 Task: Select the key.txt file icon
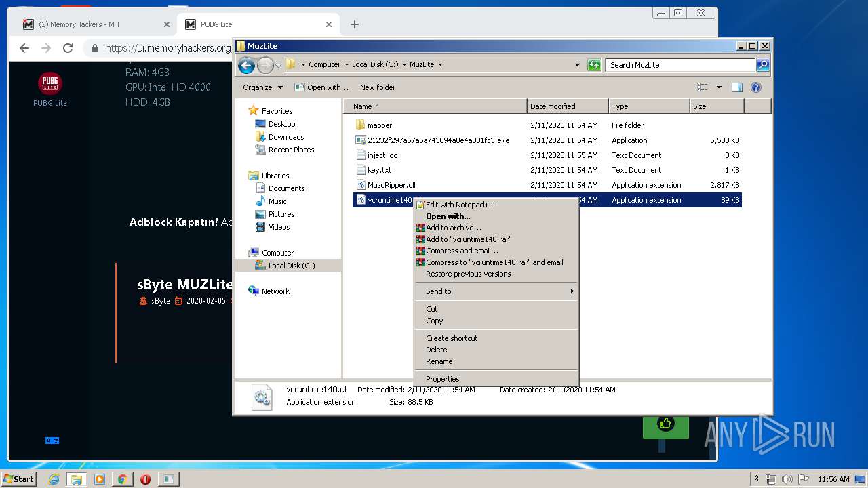361,170
